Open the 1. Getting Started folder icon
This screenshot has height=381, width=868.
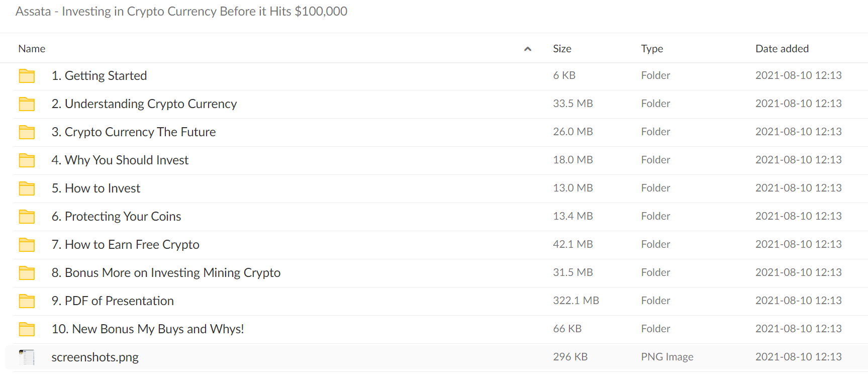pos(27,76)
